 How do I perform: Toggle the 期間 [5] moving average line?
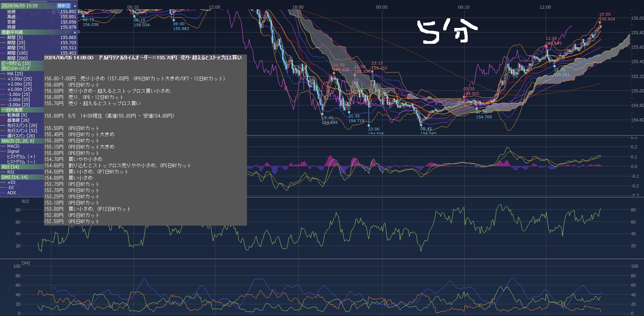pyautogui.click(x=15, y=38)
